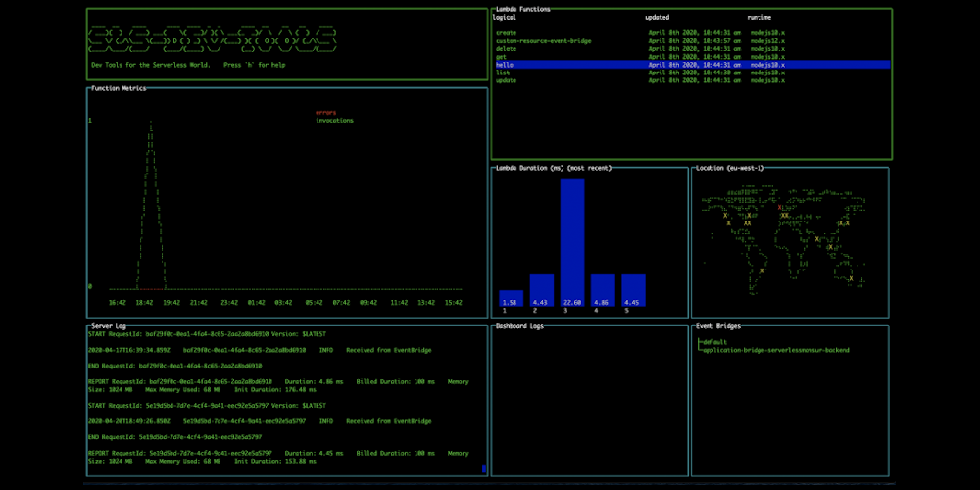Click the 4.45 ms duration bar

[633, 291]
